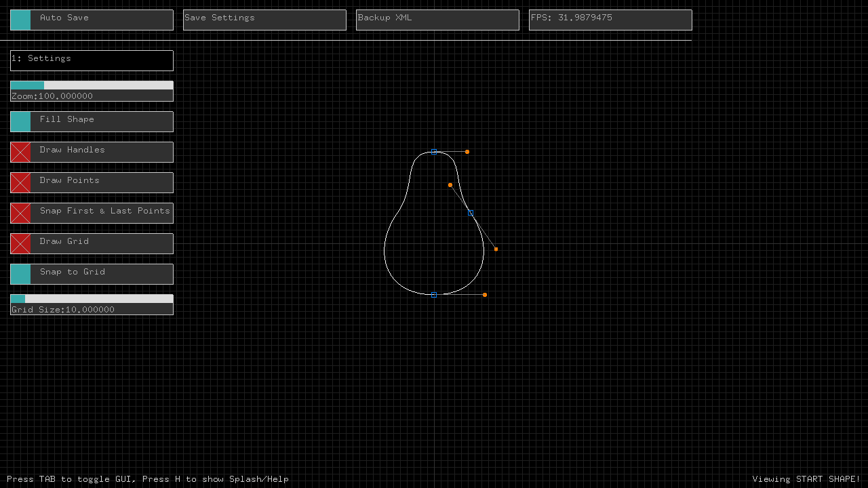The image size is (868, 488).
Task: Click the Grid Size slider track
Action: click(92, 299)
